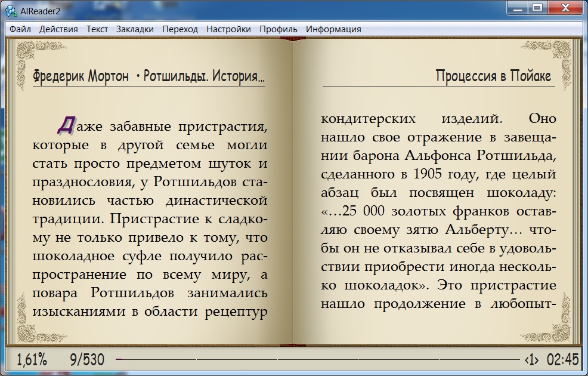
Task: Click the header 'Фредерик Мортон • Ротшильды. История...'
Action: tap(149, 76)
